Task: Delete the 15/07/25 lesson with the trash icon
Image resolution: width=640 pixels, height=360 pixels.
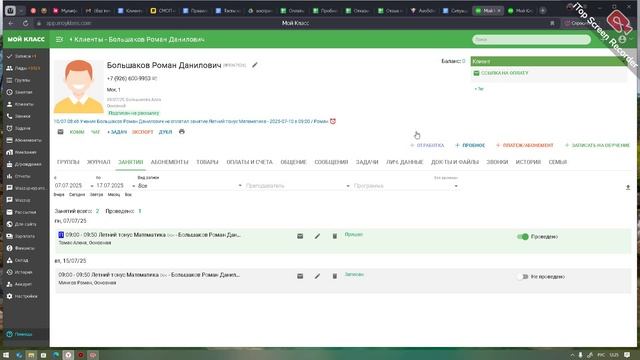Action: pos(335,276)
